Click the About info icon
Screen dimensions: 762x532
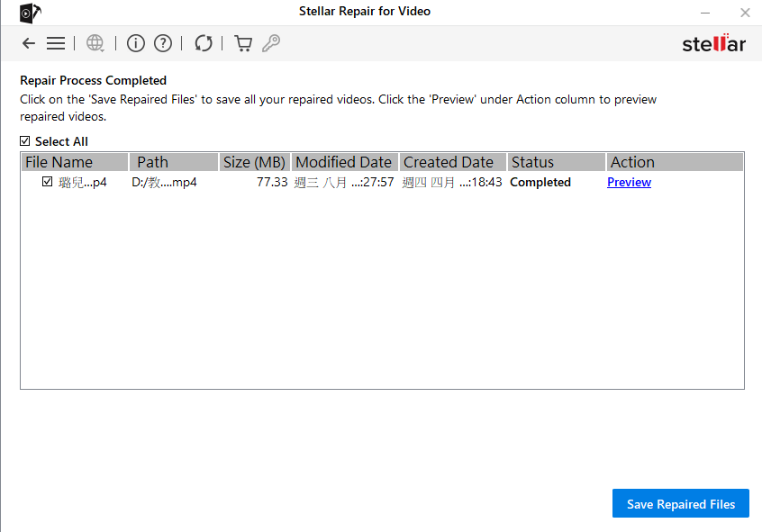pos(136,43)
